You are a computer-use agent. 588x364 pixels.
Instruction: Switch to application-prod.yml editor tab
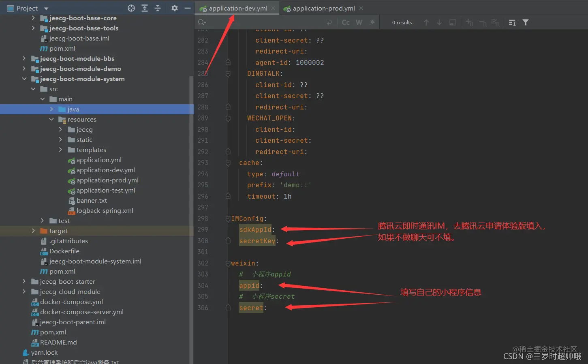click(324, 8)
